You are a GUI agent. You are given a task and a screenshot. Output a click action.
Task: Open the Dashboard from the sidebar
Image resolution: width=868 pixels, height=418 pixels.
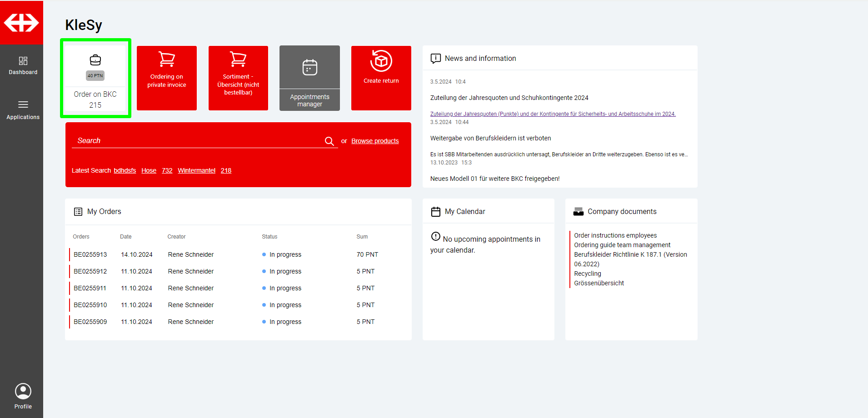[23, 65]
